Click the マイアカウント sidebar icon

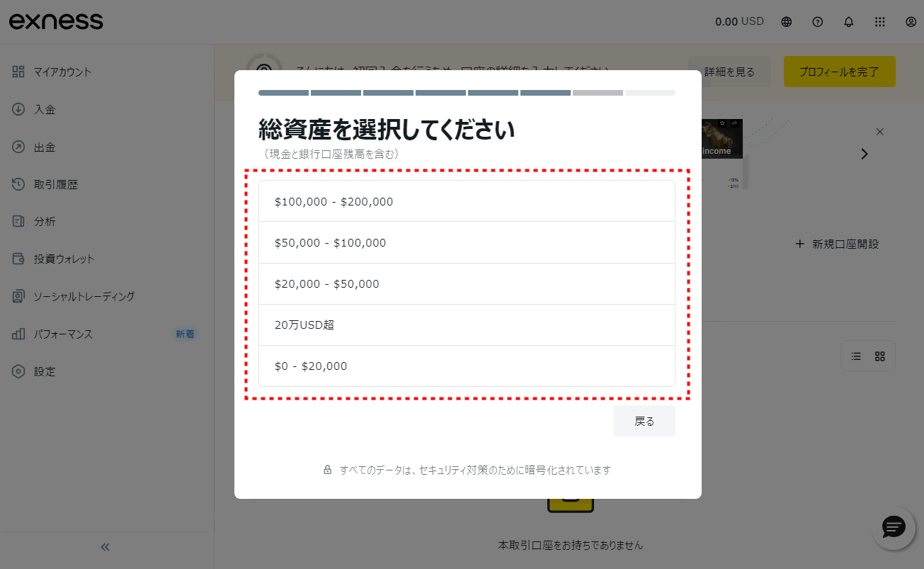[x=18, y=72]
